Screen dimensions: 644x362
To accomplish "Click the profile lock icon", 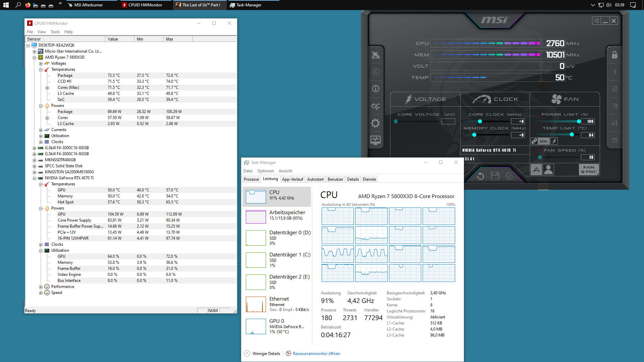I will coord(614,55).
